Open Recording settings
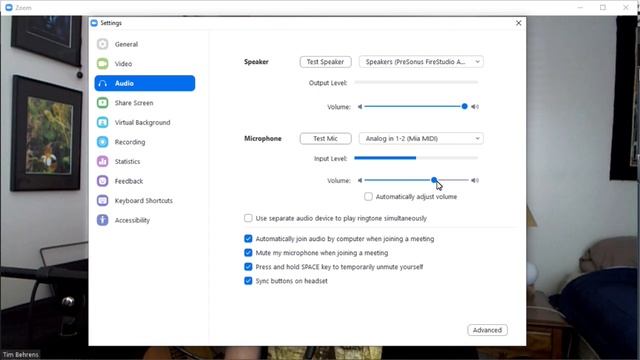This screenshot has width=640, height=360. point(144,142)
